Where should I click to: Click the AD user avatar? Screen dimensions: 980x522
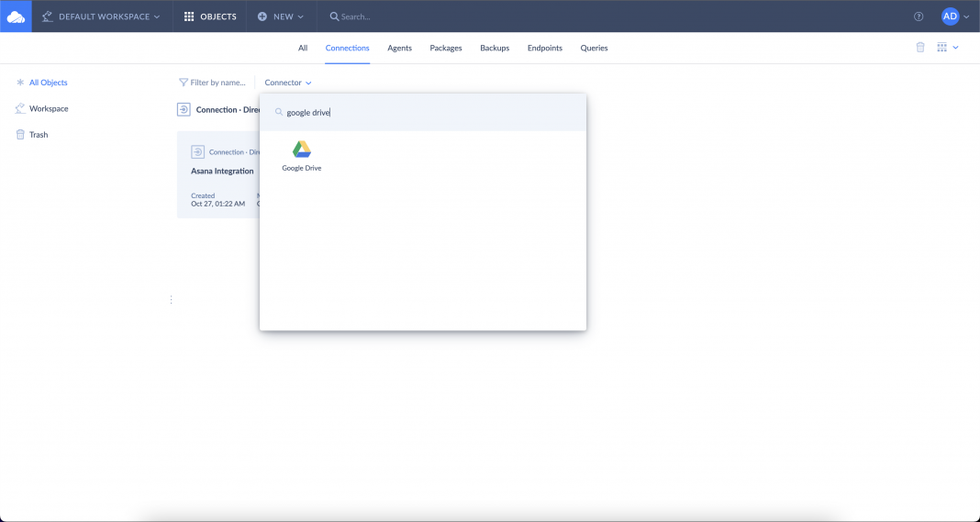[x=950, y=17]
